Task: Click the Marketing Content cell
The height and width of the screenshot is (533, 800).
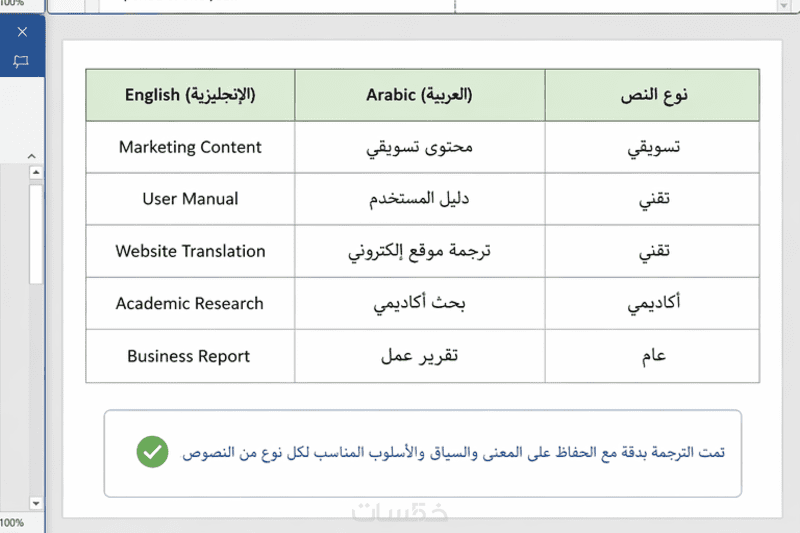Action: click(190, 147)
